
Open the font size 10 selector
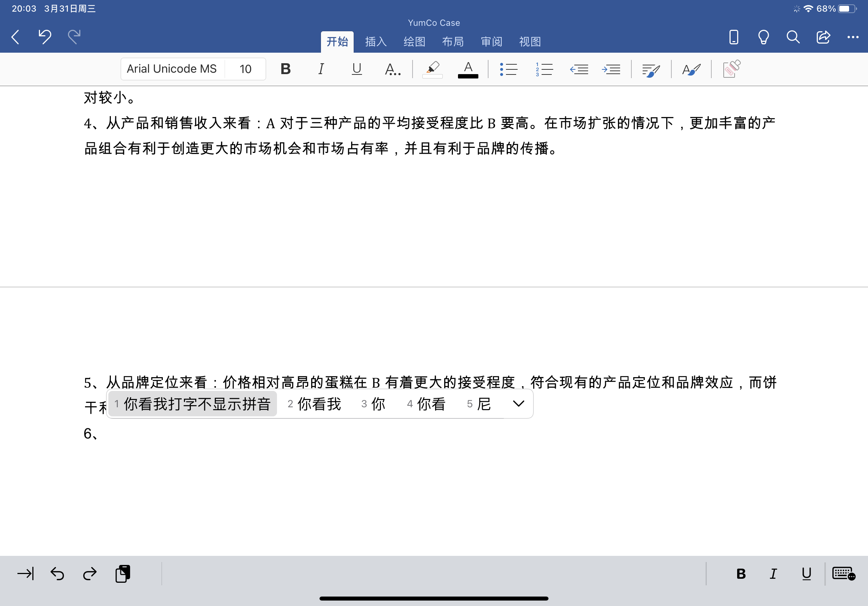coord(245,69)
